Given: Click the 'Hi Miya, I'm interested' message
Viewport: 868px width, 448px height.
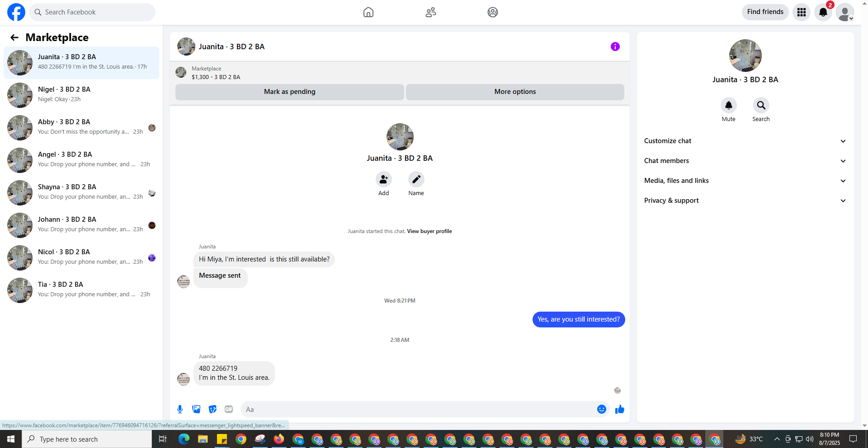Looking at the screenshot, I should pyautogui.click(x=264, y=259).
